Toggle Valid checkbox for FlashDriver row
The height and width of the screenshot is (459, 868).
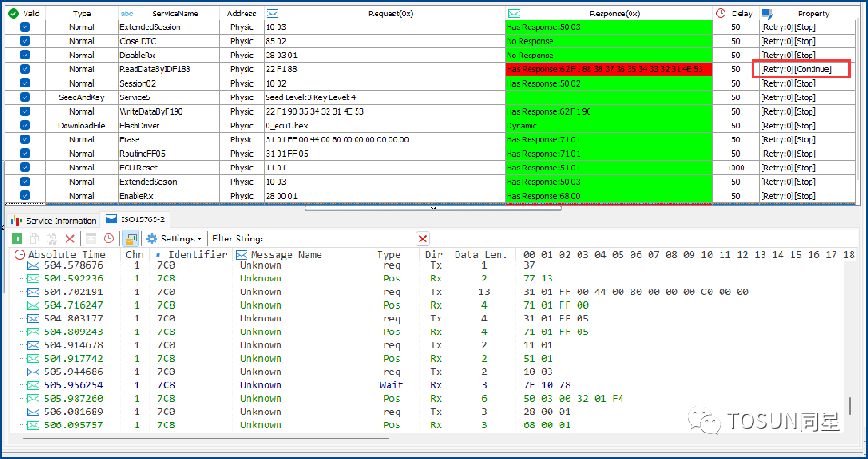25,126
